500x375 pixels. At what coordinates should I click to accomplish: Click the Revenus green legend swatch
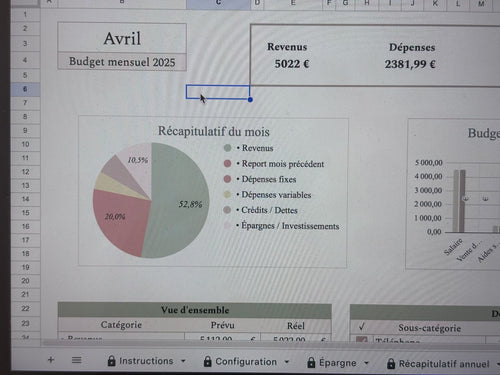coord(228,148)
